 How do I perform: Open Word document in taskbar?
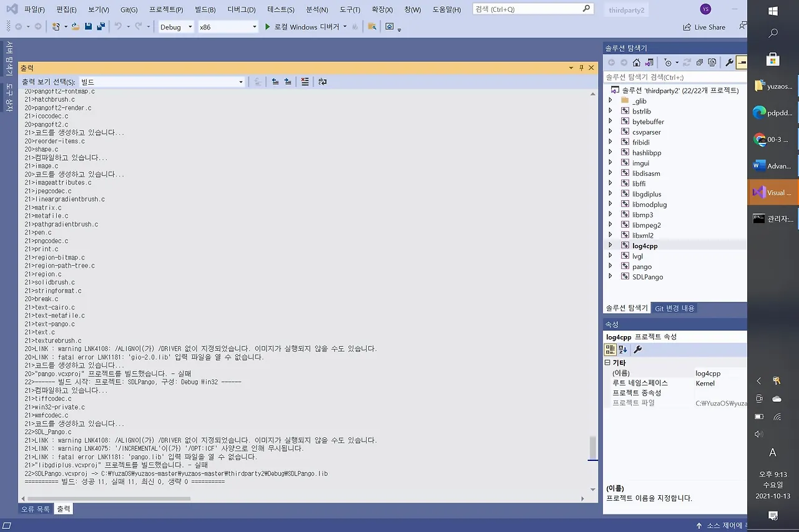pos(773,166)
